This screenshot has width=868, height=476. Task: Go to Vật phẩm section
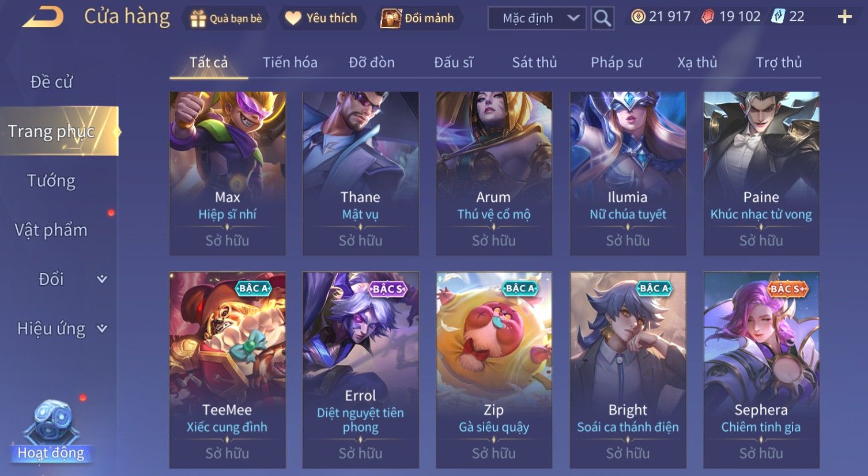point(51,230)
